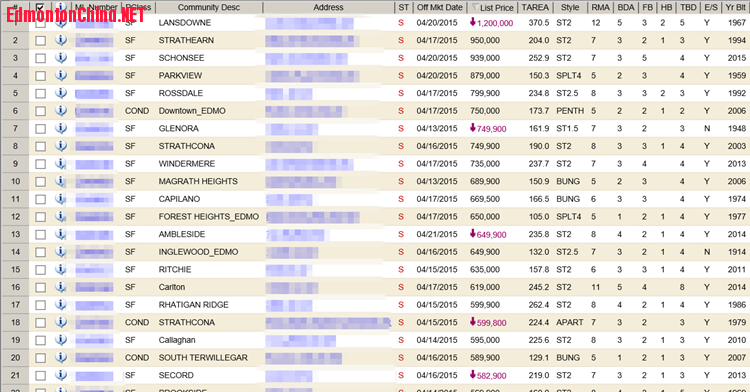The image size is (750, 392).
Task: View info icon for WINDERMERE listing
Action: coord(61,163)
